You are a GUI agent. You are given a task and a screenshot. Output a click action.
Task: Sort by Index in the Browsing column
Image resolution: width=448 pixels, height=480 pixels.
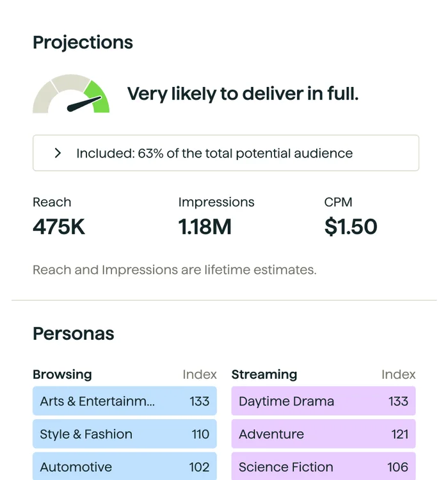(200, 374)
